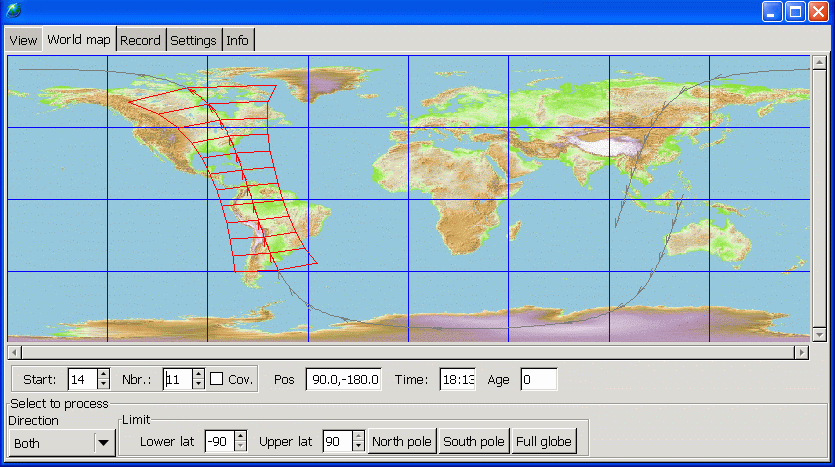
Task: Click the Age input field
Action: (x=538, y=380)
